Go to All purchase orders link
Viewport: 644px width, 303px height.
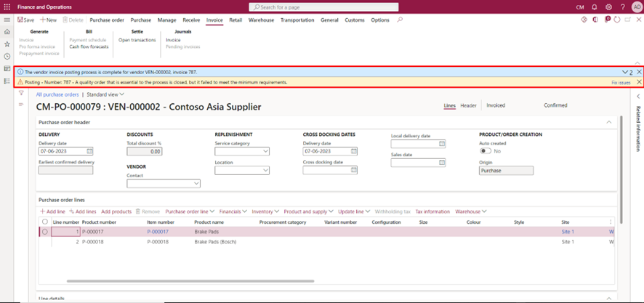[57, 94]
